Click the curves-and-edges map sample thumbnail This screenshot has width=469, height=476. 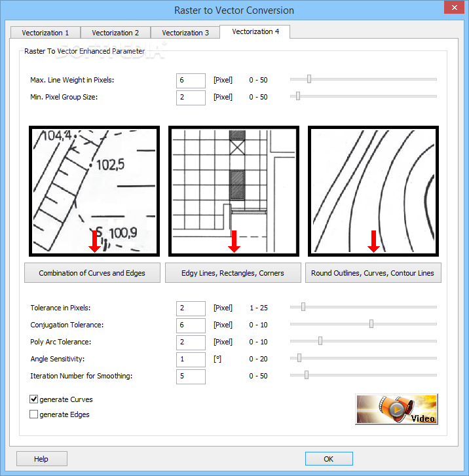[94, 191]
